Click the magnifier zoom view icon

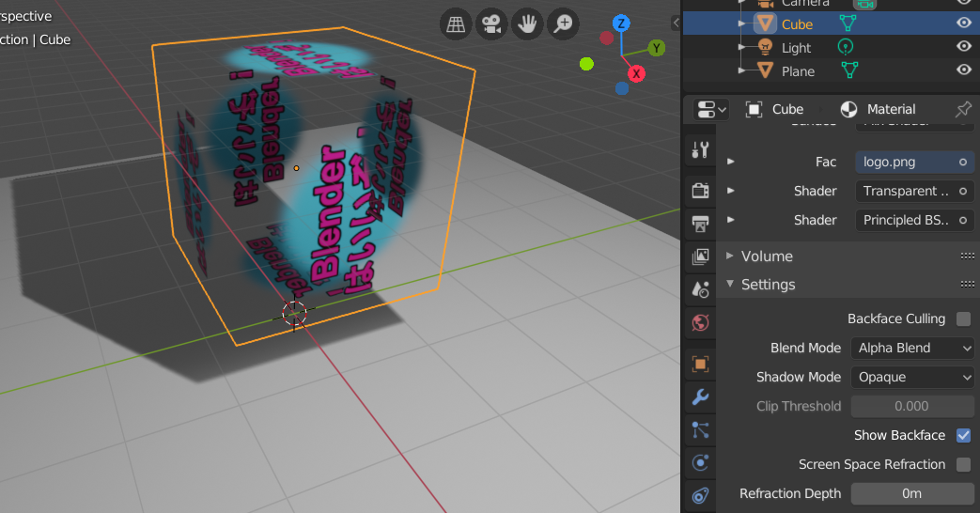[x=563, y=24]
